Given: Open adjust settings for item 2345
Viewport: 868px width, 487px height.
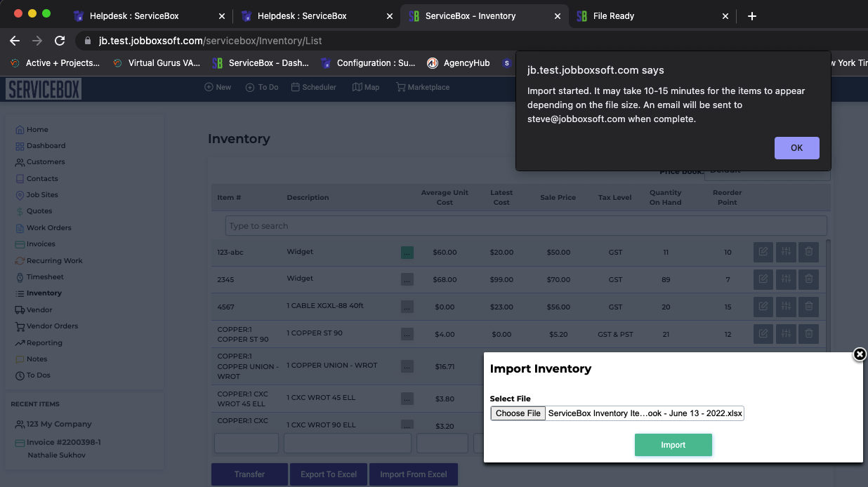Looking at the screenshot, I should coord(786,279).
